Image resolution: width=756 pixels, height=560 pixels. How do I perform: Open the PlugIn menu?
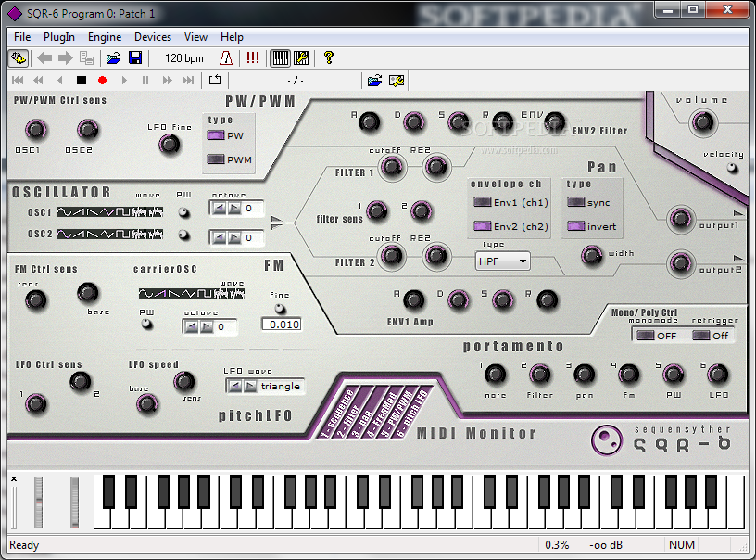click(x=58, y=37)
